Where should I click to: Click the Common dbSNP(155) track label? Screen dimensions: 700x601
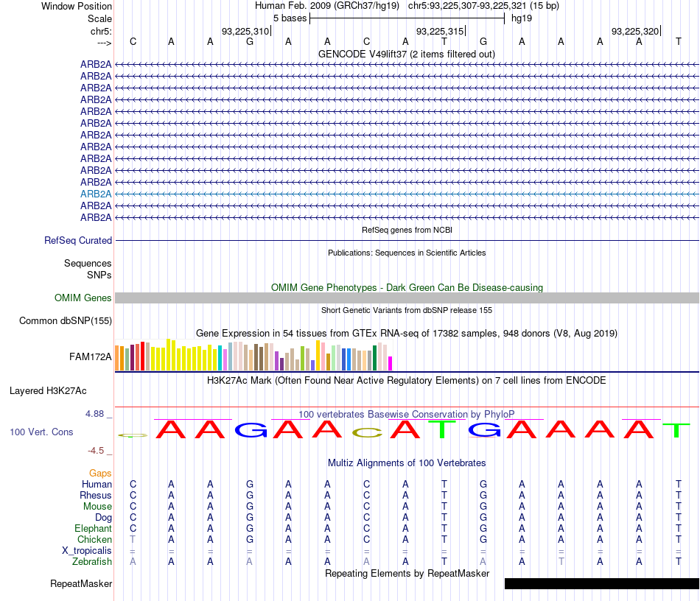click(66, 321)
